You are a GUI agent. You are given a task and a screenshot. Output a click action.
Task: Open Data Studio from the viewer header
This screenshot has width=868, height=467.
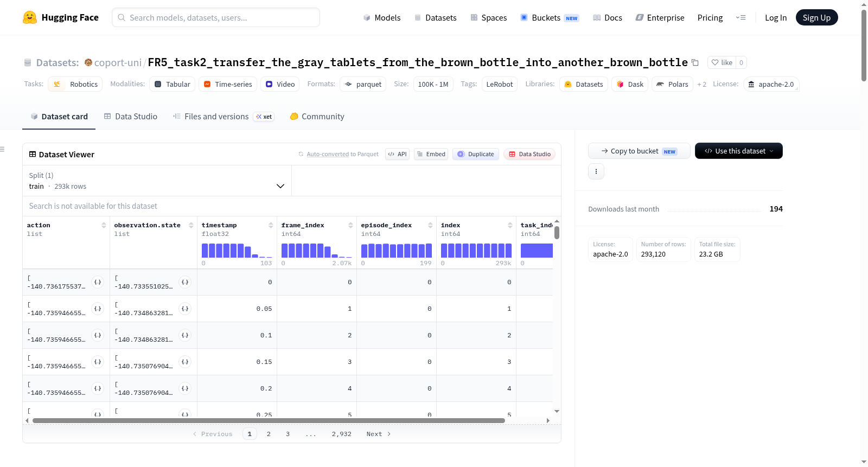(529, 154)
